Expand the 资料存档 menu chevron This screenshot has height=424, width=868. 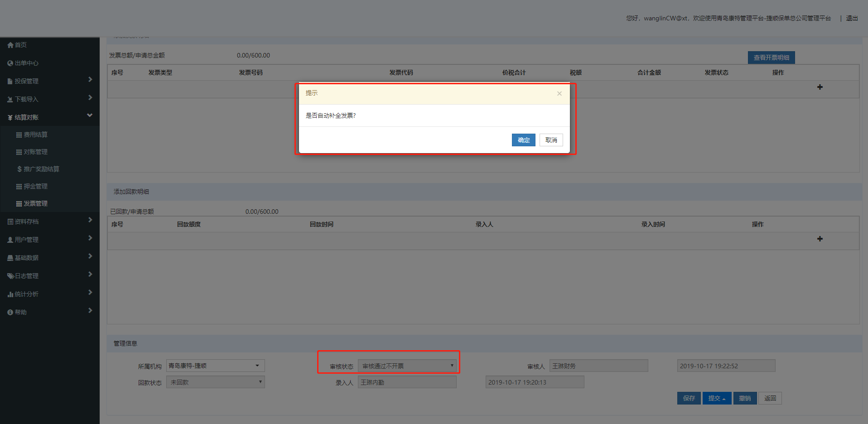point(90,220)
